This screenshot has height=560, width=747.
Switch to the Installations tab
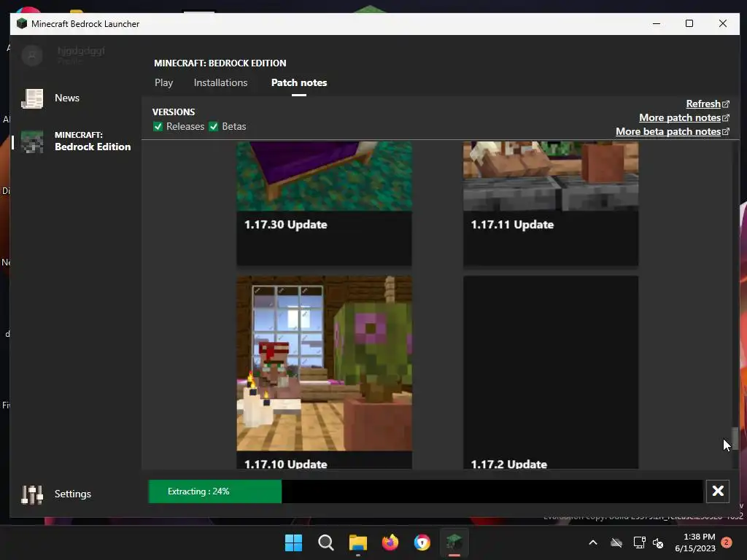click(x=220, y=83)
